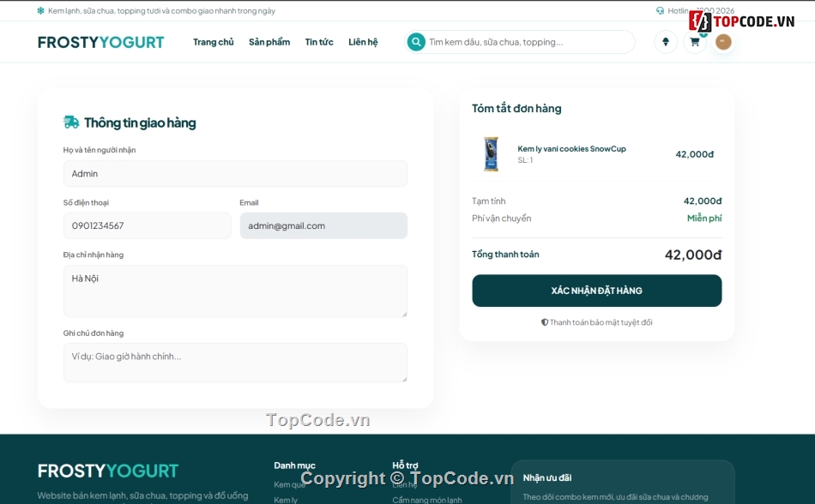815x504 pixels.
Task: Click the security shield icon
Action: 544,322
